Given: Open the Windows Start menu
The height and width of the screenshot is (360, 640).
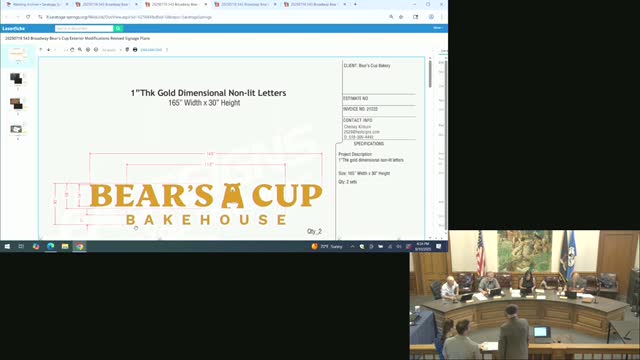Looking at the screenshot, I should (7, 247).
